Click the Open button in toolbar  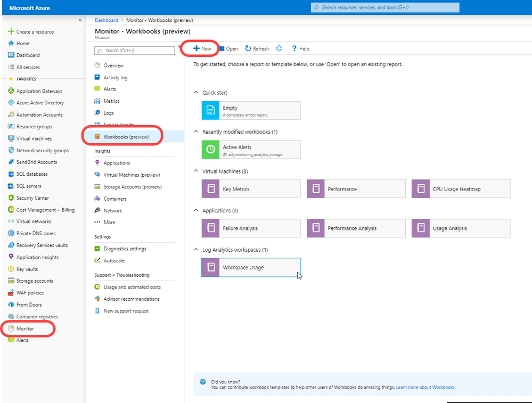click(228, 48)
